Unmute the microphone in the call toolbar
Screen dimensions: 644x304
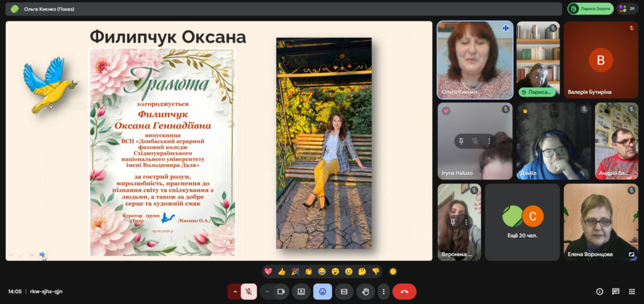pos(249,291)
